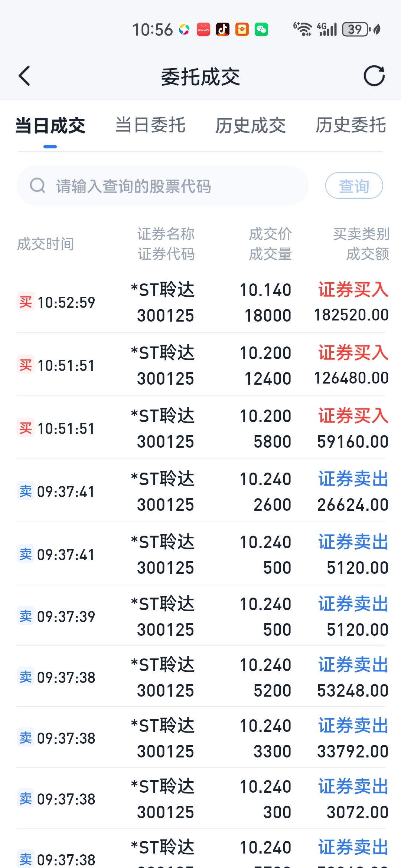Image resolution: width=401 pixels, height=868 pixels.
Task: Open the 26624.00 sell trade record
Action: tap(200, 491)
